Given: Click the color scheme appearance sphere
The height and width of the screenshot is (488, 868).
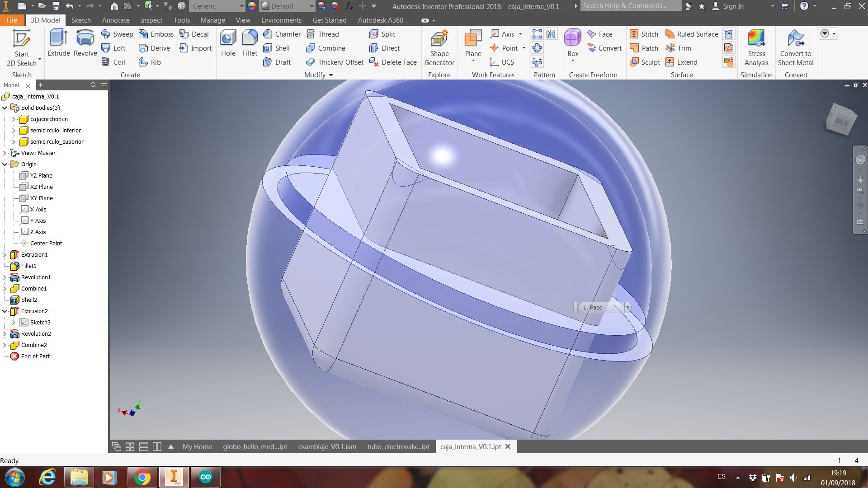Looking at the screenshot, I should [x=252, y=6].
